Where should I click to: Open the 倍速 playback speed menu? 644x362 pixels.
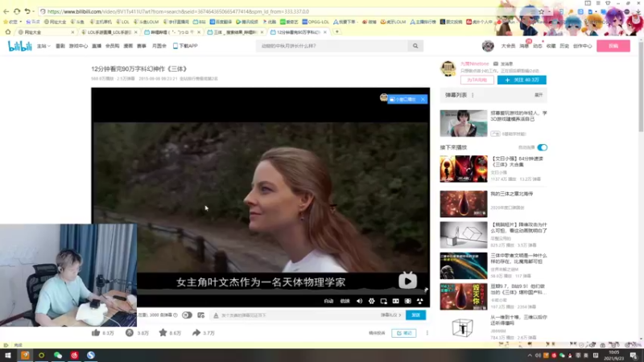point(345,301)
